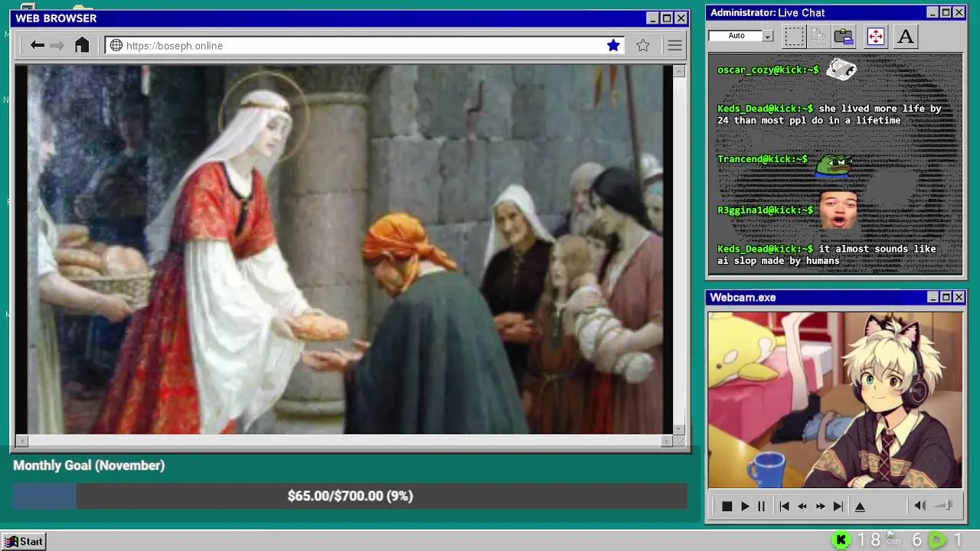Open the Auto dropdown in Live Chat

[x=767, y=36]
